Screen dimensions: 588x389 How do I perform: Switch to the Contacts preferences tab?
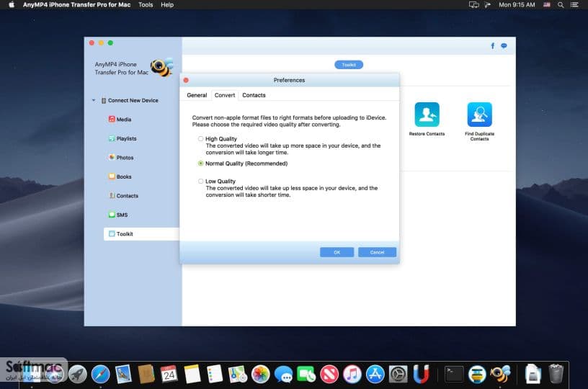click(254, 95)
